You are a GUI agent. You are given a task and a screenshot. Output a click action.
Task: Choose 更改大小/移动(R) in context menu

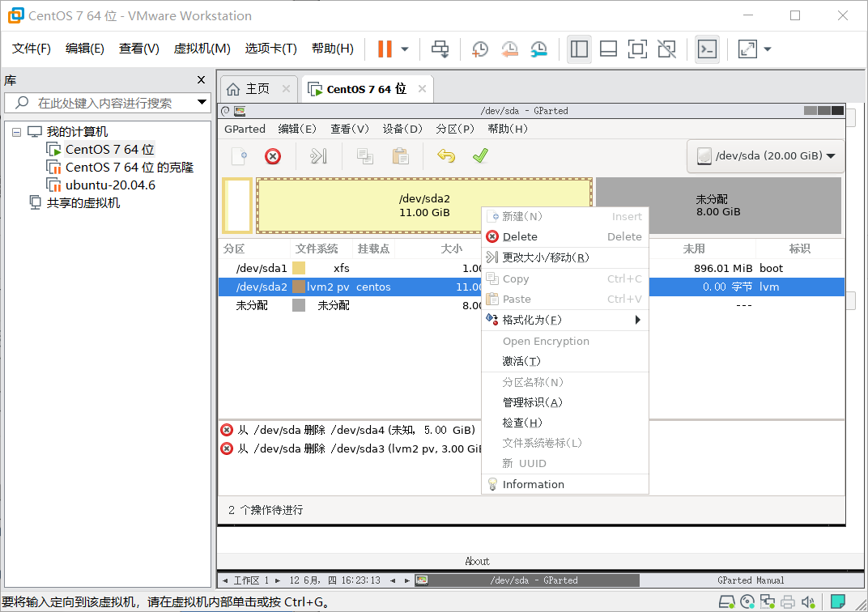[564, 257]
